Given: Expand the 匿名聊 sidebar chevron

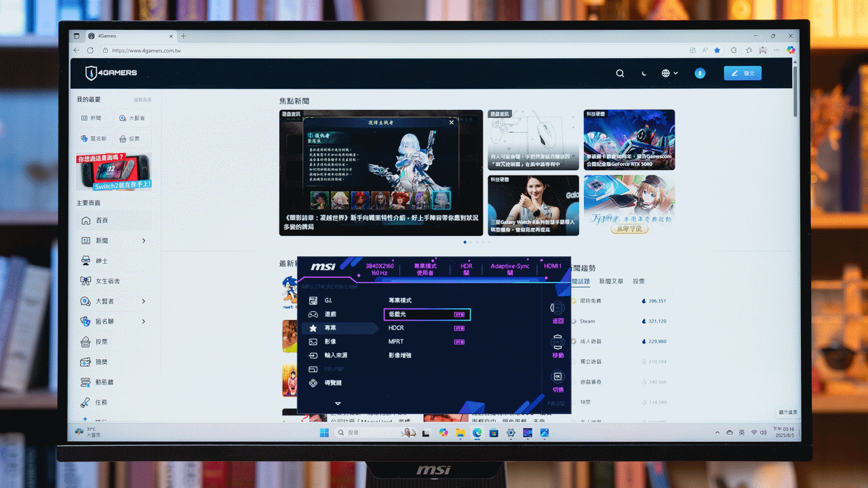Looking at the screenshot, I should [x=144, y=321].
